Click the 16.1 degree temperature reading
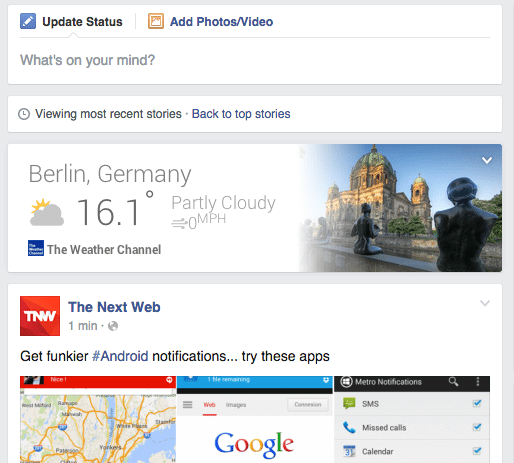Viewport: 514px width, 463px height. point(115,210)
